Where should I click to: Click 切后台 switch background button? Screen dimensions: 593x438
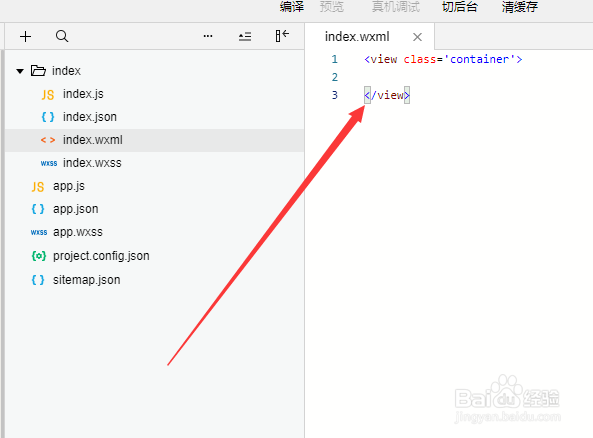pos(460,7)
